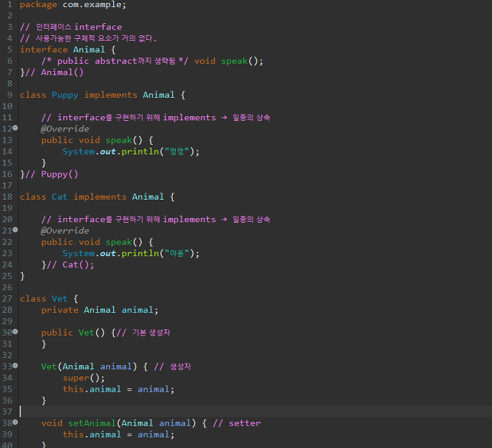
Task: Click class name 'Puppy' on line 9
Action: coord(65,95)
